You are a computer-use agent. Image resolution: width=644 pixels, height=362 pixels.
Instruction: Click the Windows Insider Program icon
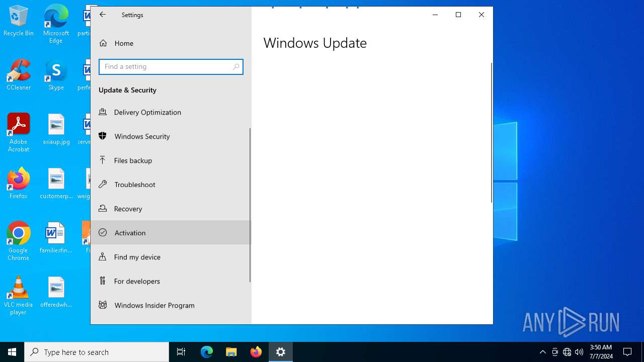103,305
